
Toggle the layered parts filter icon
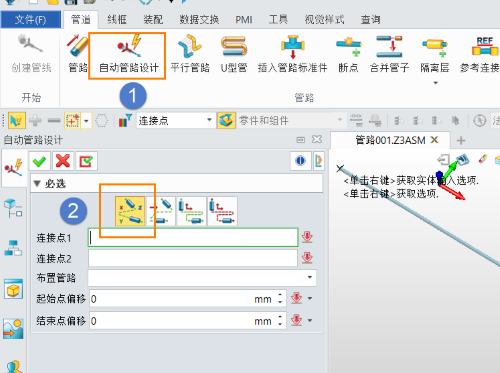(x=226, y=120)
